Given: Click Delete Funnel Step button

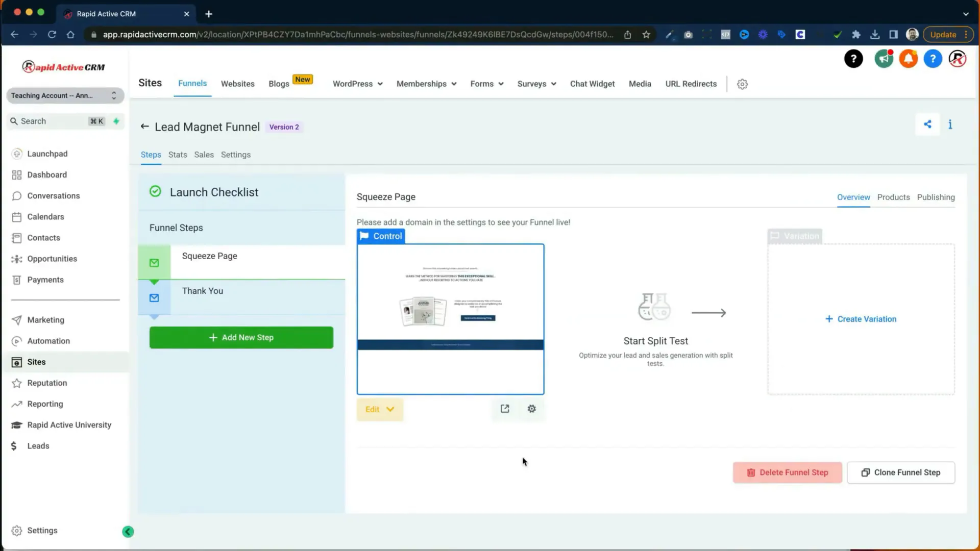Looking at the screenshot, I should (787, 472).
